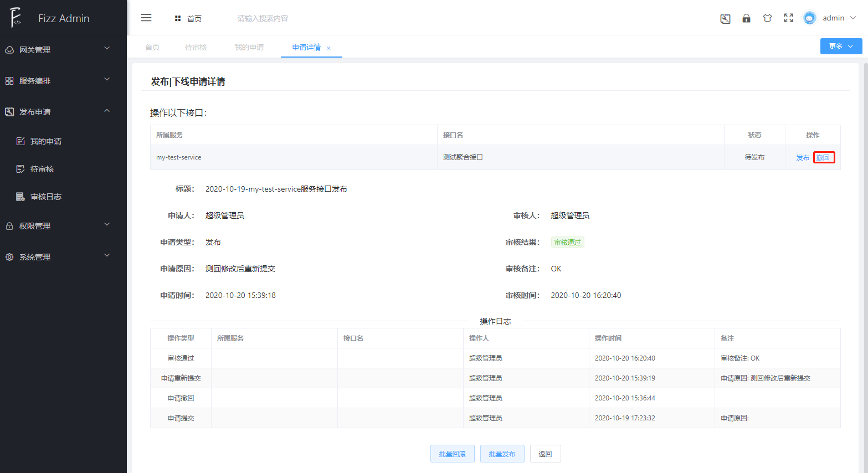Viewport: 868px width, 473px height.
Task: Lock the screen using the padlock icon
Action: 746,18
